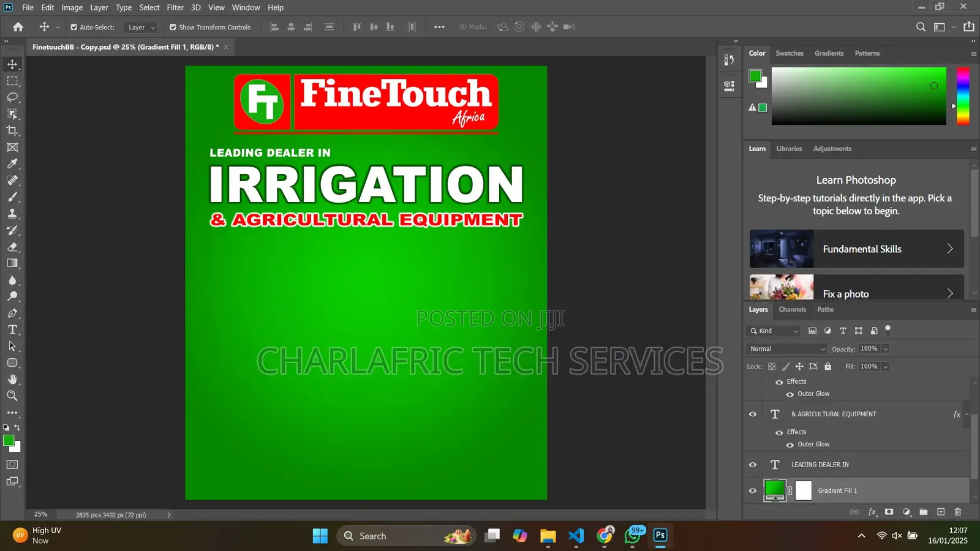
Task: Select the Crop tool
Action: (x=12, y=130)
